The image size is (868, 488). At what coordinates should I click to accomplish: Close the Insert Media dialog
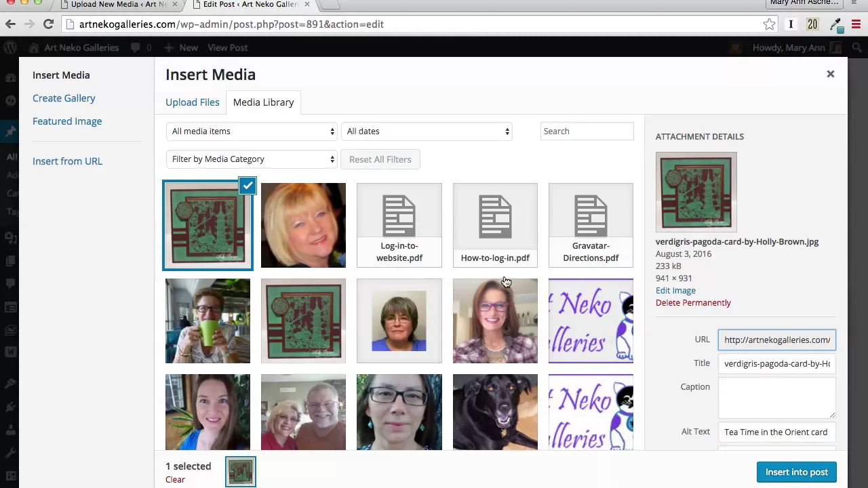(830, 74)
